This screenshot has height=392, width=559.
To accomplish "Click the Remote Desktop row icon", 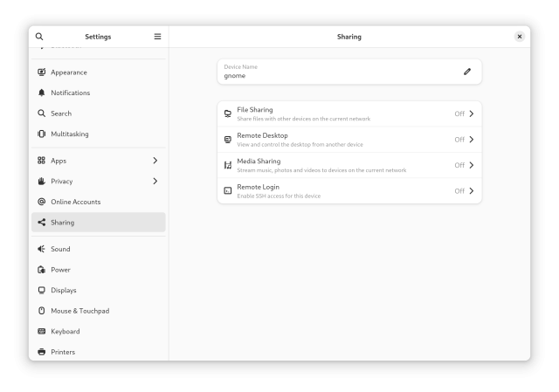I will [227, 140].
